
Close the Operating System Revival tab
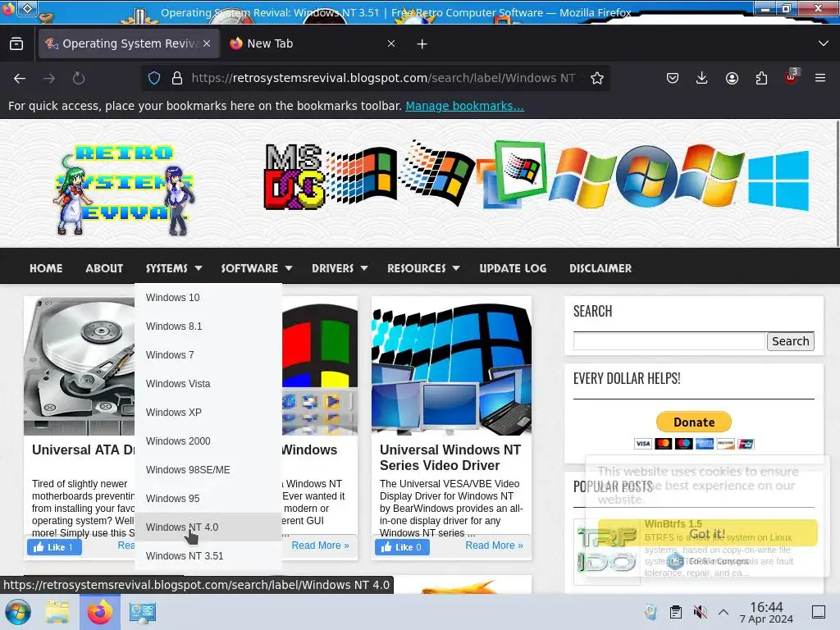pos(207,43)
